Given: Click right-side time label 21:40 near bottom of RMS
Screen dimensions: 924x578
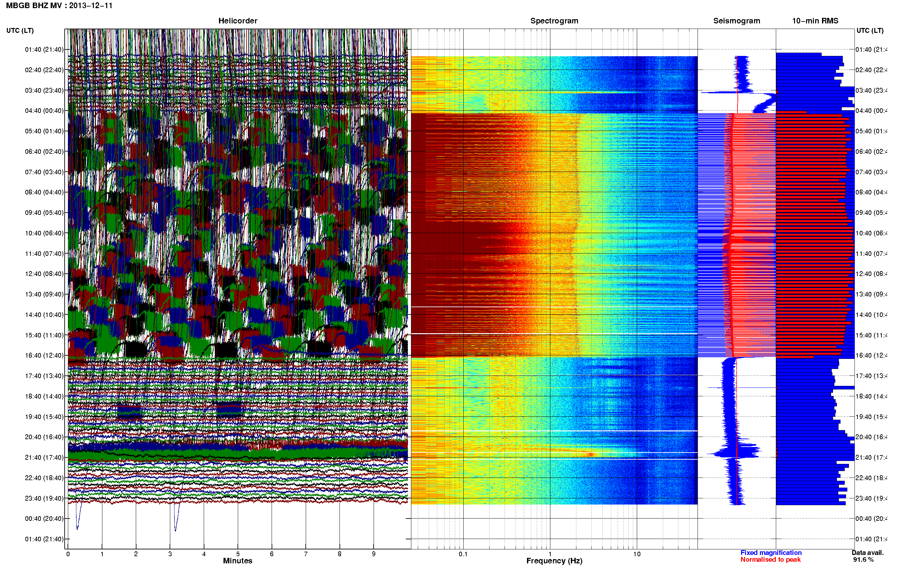Looking at the screenshot, I should click(x=871, y=458).
